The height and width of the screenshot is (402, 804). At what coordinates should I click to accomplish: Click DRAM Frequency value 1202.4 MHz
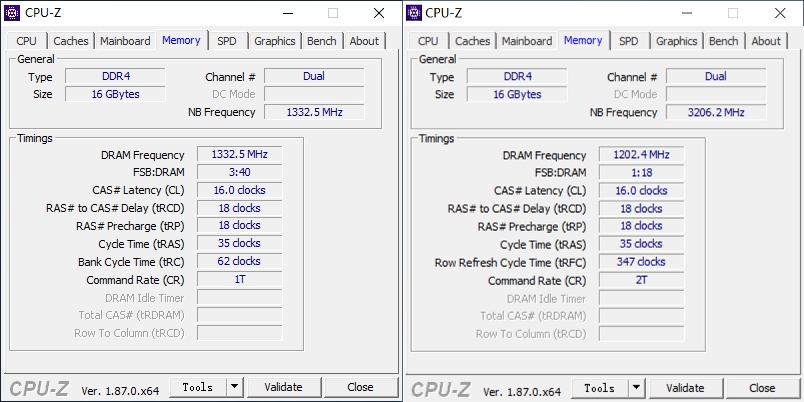pyautogui.click(x=641, y=155)
